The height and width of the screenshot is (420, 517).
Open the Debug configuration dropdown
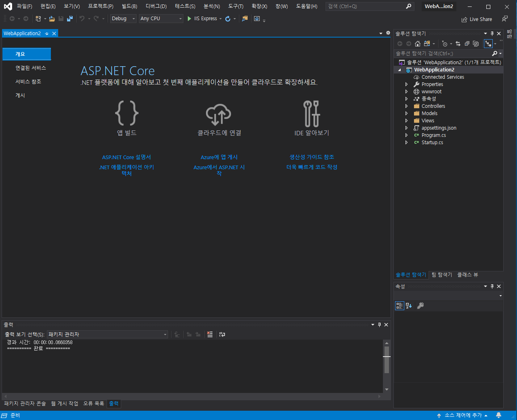click(x=123, y=19)
